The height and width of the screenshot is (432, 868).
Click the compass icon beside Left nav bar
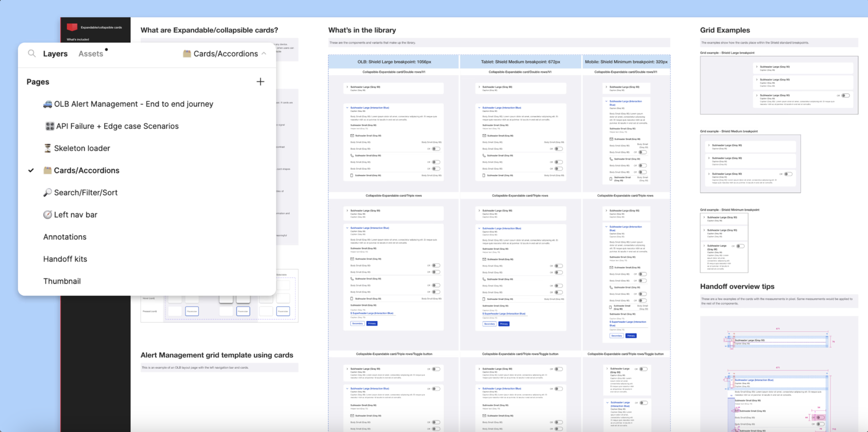(x=48, y=215)
